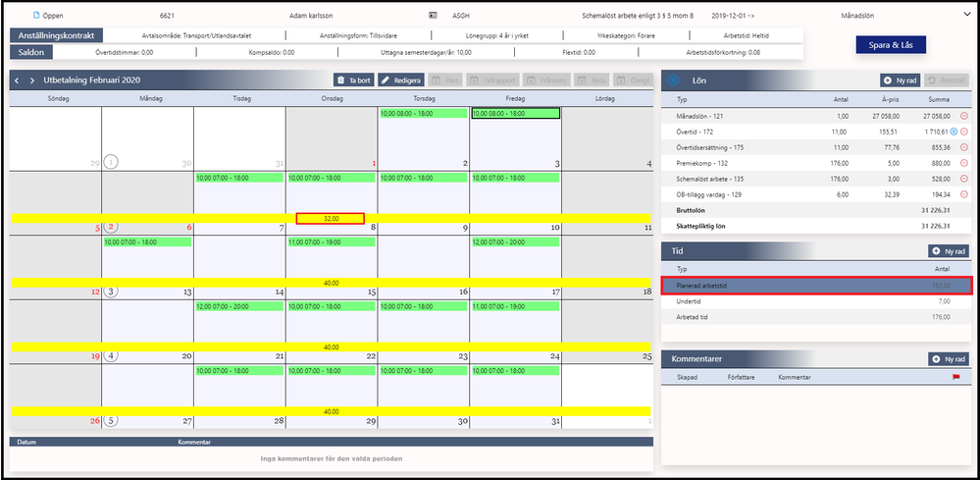Click the 40,00 week total in week 3

pos(332,283)
